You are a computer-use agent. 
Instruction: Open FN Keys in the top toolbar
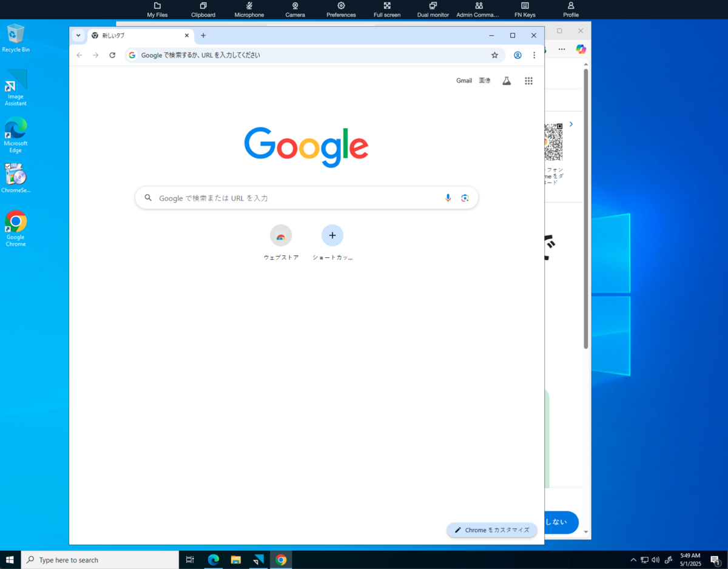click(525, 9)
